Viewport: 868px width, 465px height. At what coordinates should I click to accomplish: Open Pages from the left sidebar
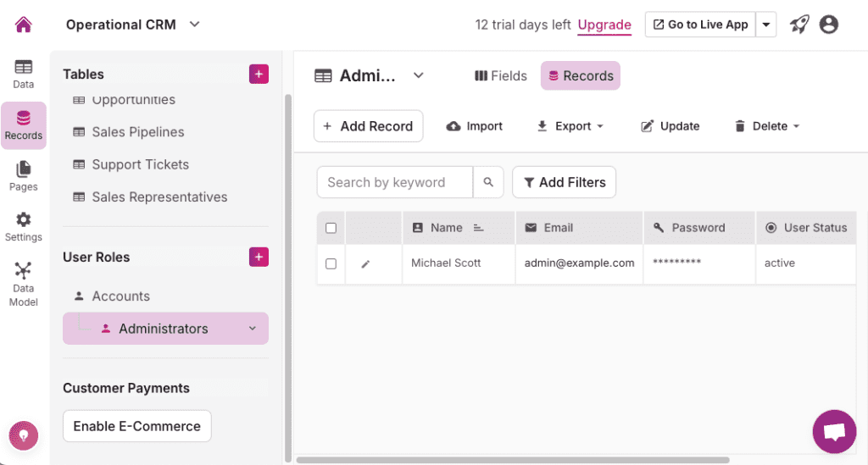point(24,175)
